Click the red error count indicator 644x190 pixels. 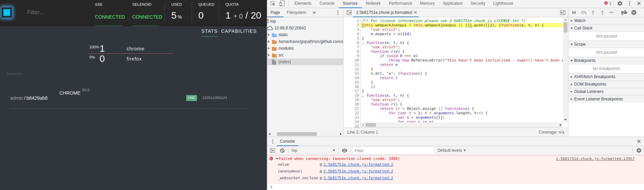(608, 4)
